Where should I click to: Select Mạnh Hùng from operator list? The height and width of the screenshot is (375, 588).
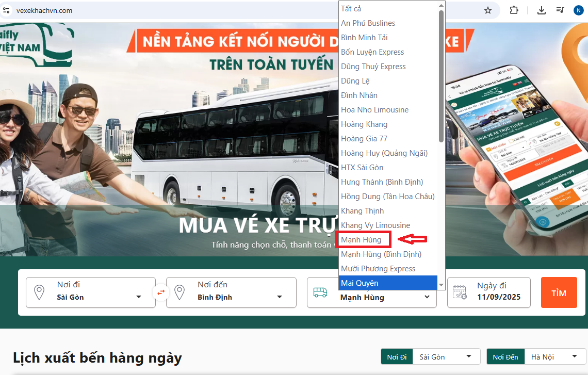(361, 240)
